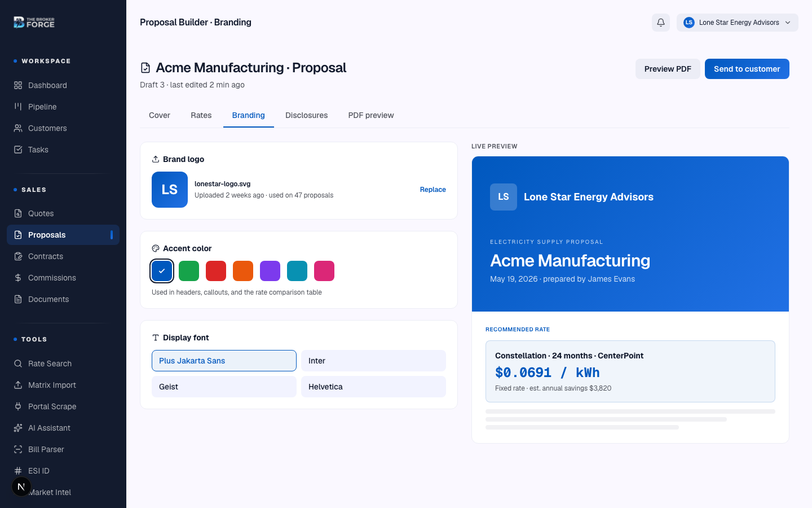
Task: Click the Customers people icon
Action: click(18, 128)
